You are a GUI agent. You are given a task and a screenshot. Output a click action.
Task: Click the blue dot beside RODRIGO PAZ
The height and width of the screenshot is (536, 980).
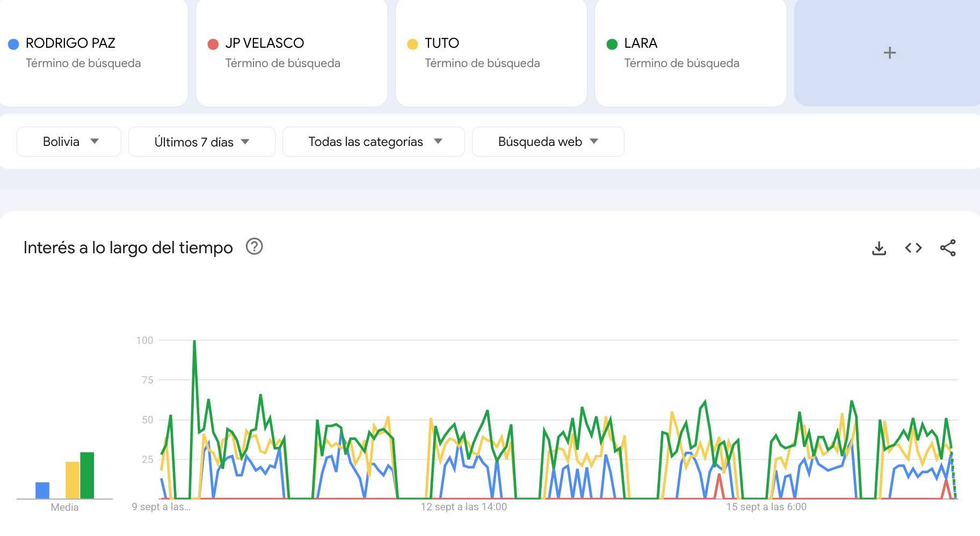pyautogui.click(x=13, y=44)
